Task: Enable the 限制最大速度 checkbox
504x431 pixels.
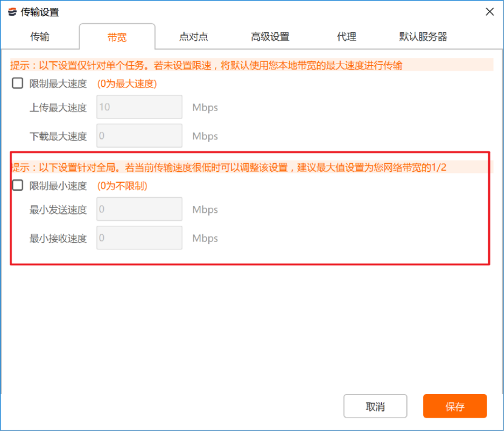Action: click(18, 84)
